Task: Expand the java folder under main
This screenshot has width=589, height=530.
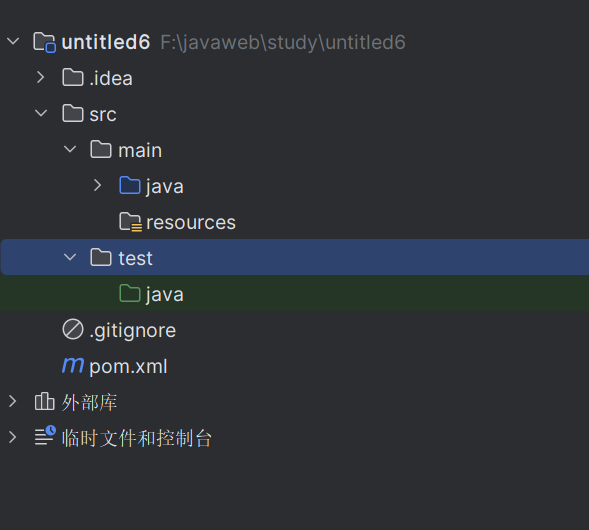Action: point(98,185)
